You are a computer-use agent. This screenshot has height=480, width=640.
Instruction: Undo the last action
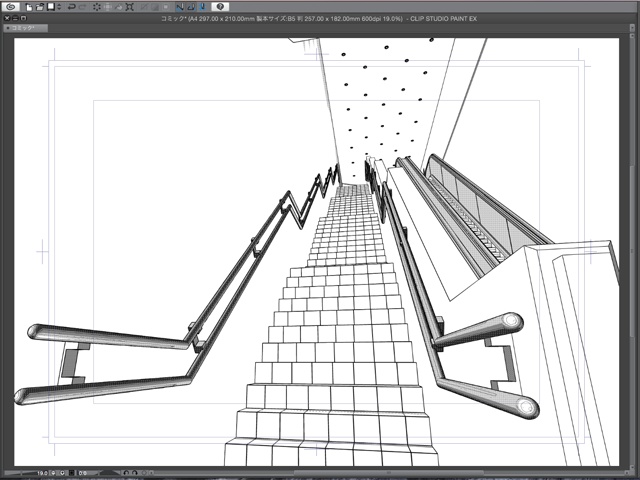pos(72,7)
